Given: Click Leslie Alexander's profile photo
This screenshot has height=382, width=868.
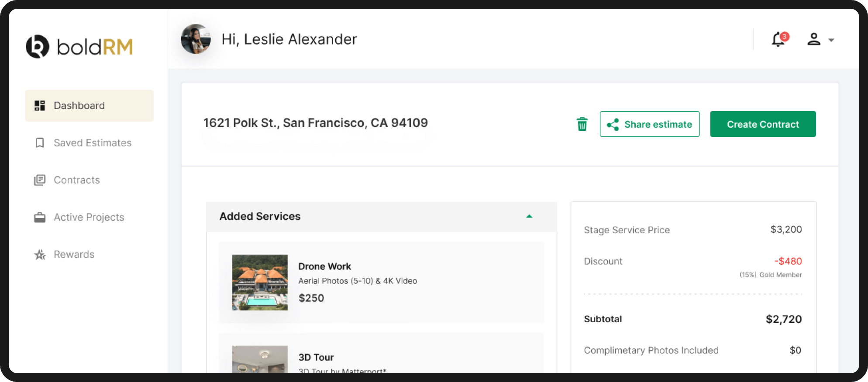Looking at the screenshot, I should (x=196, y=39).
